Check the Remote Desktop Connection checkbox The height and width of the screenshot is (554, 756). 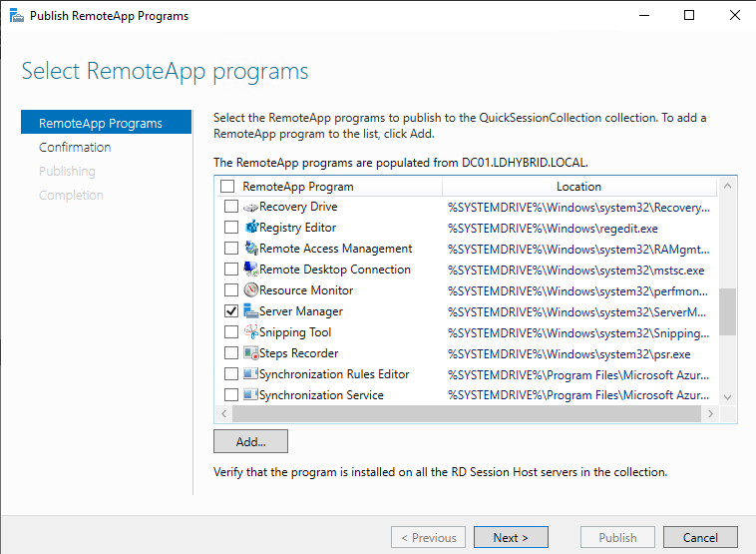click(231, 270)
